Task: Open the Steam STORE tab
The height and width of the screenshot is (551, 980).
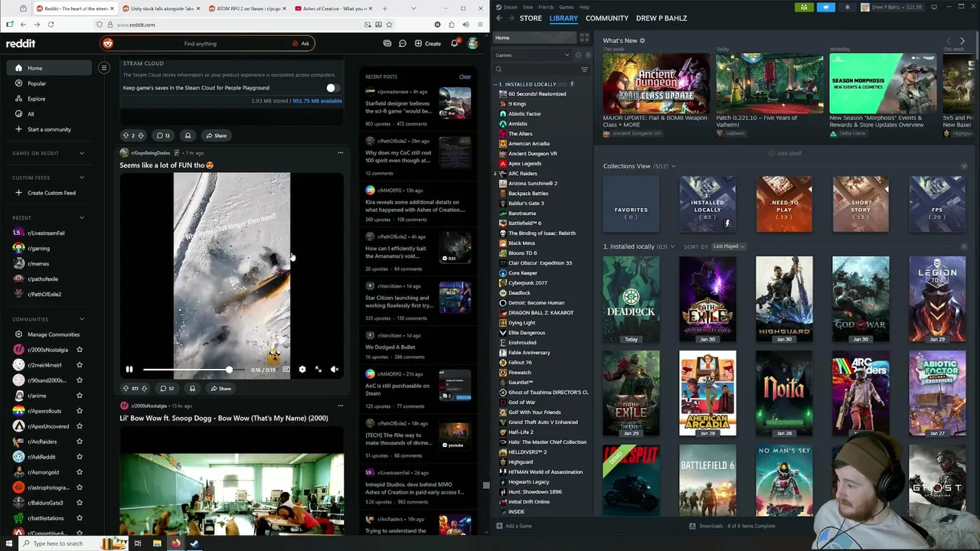Action: click(x=531, y=18)
